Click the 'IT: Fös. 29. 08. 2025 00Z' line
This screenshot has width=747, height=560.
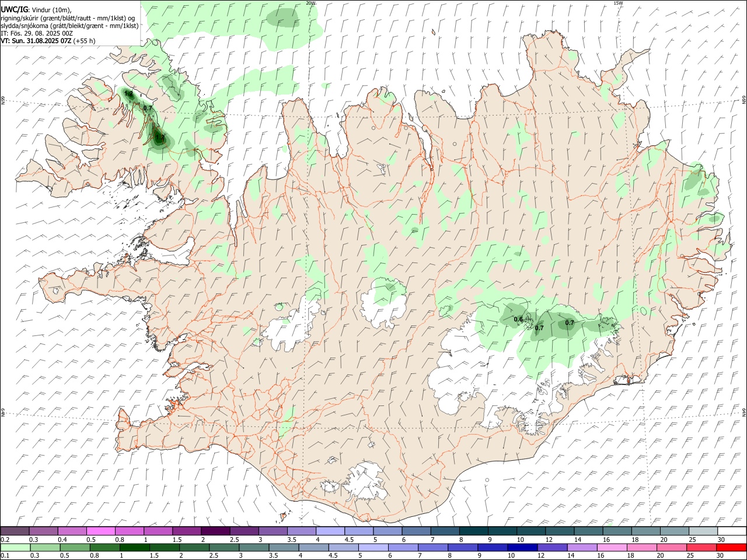(37, 33)
